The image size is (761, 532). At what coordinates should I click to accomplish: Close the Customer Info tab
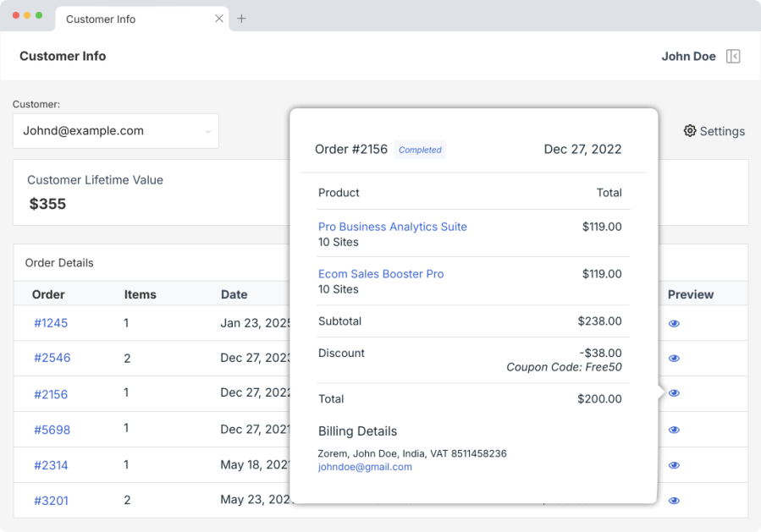pyautogui.click(x=219, y=19)
